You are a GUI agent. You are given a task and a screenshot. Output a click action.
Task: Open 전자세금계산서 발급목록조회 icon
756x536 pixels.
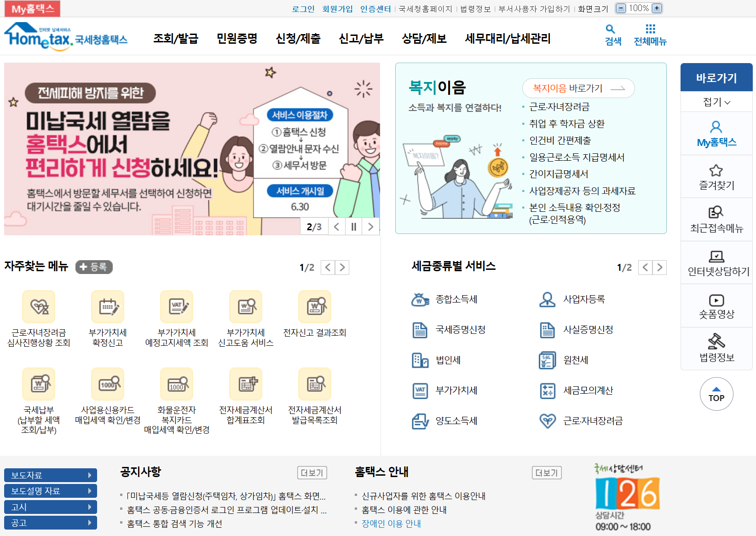click(x=315, y=384)
